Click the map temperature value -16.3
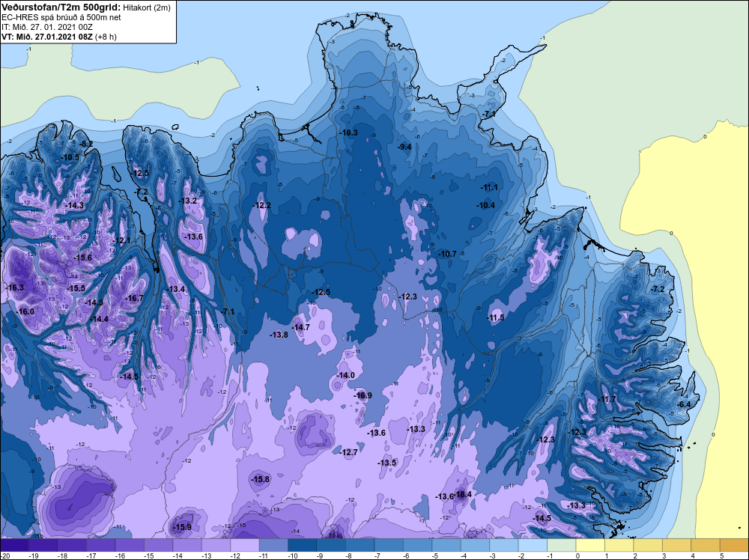This screenshot has height=560, width=749. 14,287
